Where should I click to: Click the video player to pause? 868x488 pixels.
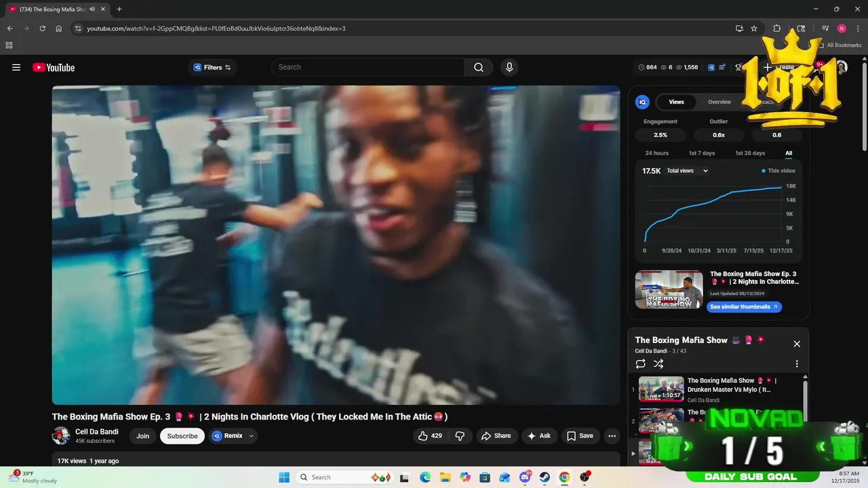coord(336,245)
